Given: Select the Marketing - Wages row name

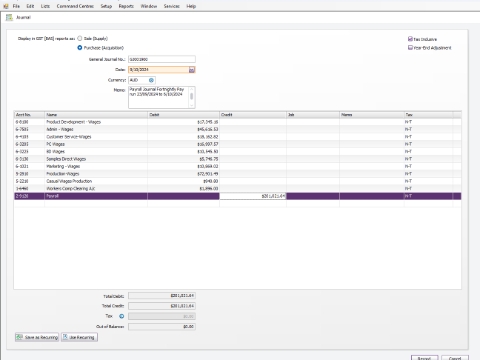Looking at the screenshot, I should tap(63, 166).
